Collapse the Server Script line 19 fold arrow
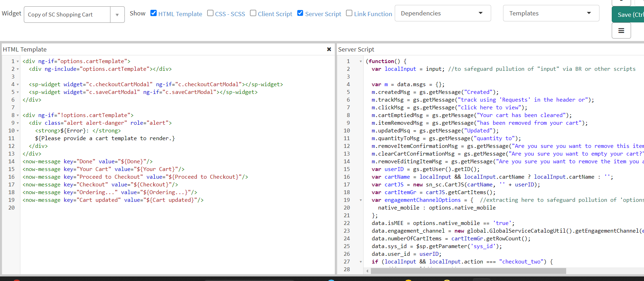This screenshot has width=644, height=281. 361,200
